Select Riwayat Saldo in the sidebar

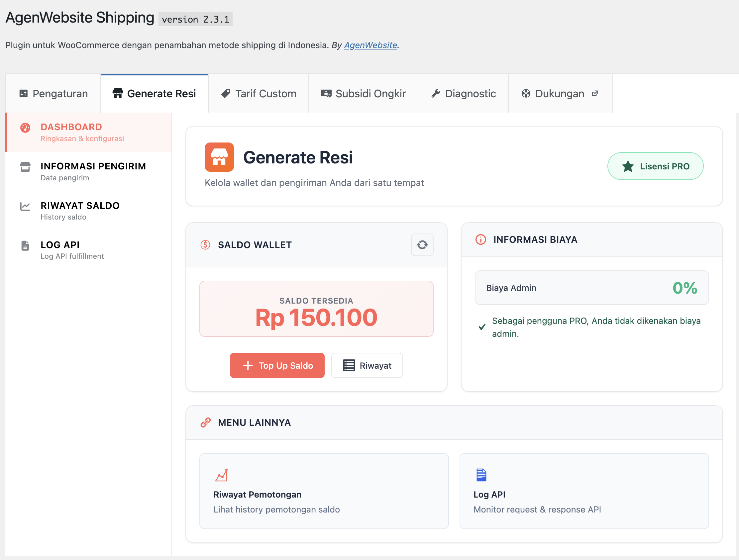click(x=80, y=210)
